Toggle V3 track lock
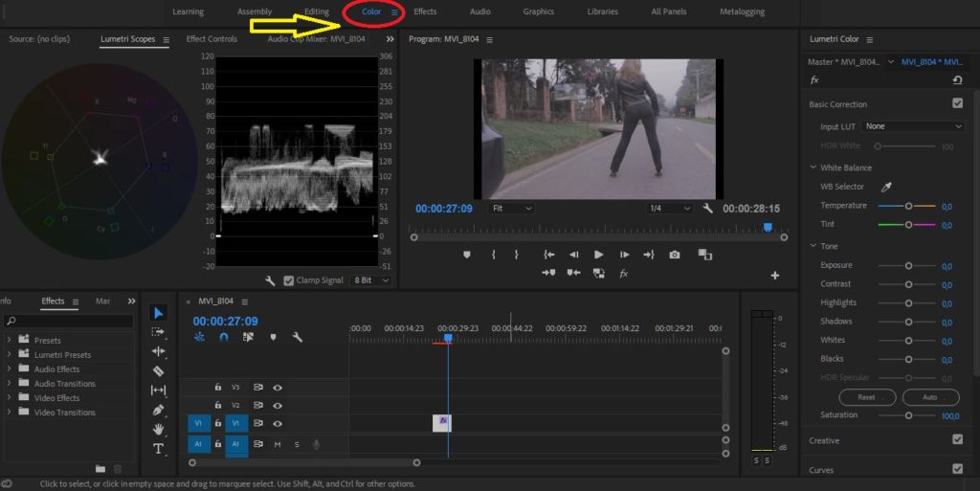This screenshot has width=980, height=491. coord(217,388)
